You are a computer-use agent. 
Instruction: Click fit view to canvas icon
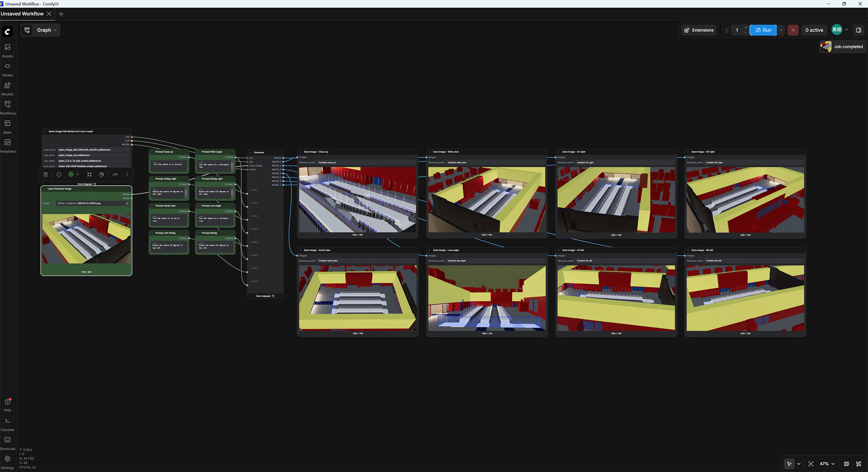[811, 464]
